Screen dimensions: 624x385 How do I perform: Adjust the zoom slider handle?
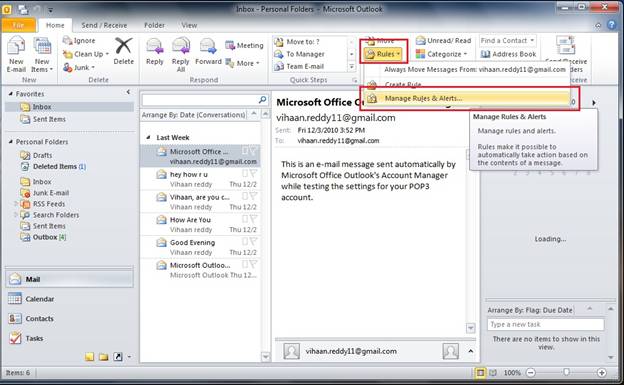(566, 372)
